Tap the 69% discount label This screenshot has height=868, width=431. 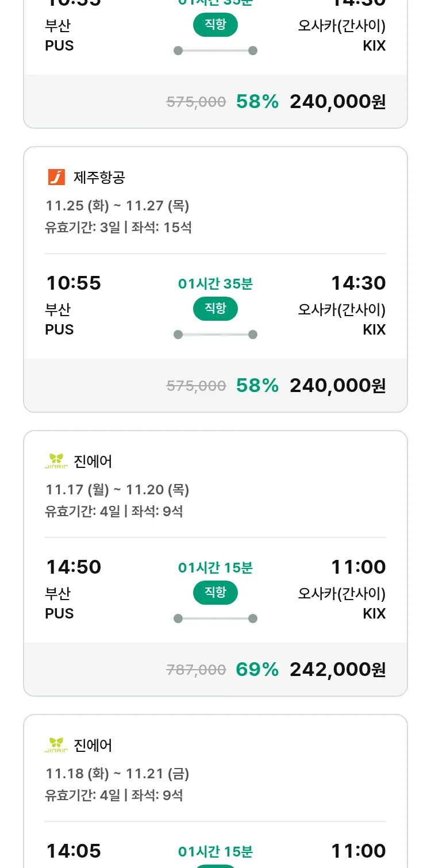click(x=257, y=669)
